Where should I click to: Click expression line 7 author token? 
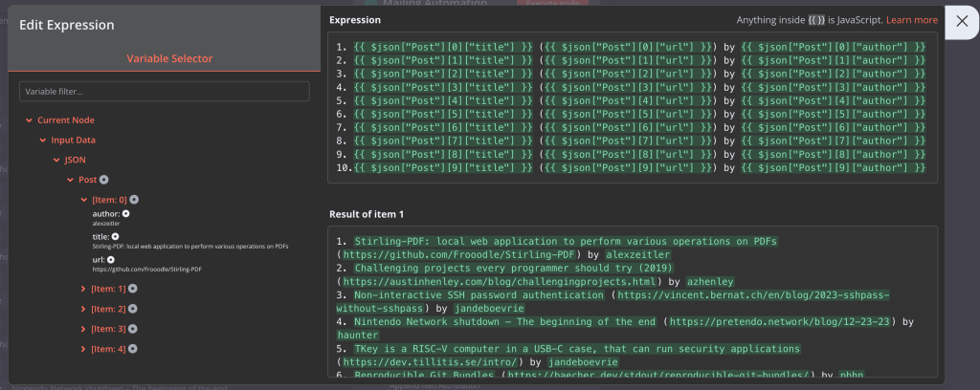pos(834,128)
